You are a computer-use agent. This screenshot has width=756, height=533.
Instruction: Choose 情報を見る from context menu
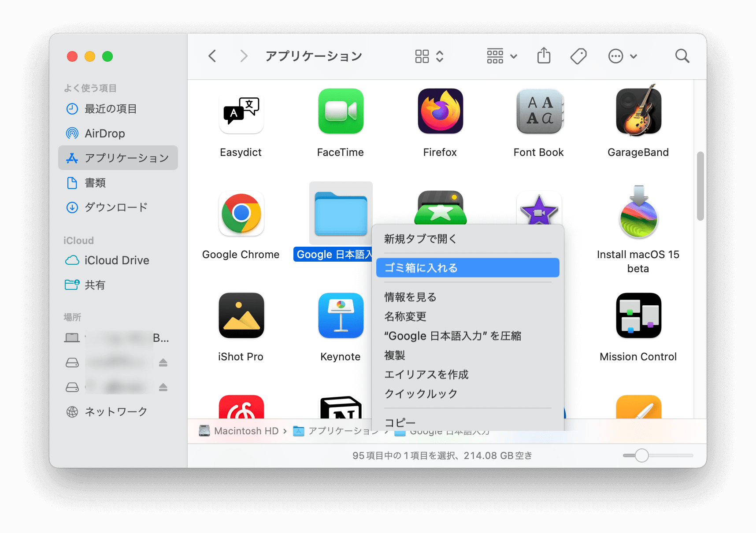(x=468, y=297)
